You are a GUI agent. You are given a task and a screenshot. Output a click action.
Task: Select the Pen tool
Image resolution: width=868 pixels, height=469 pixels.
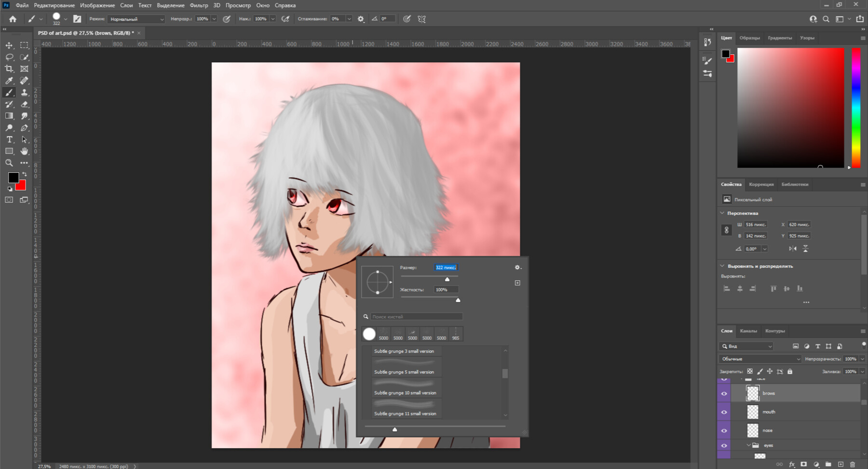24,128
